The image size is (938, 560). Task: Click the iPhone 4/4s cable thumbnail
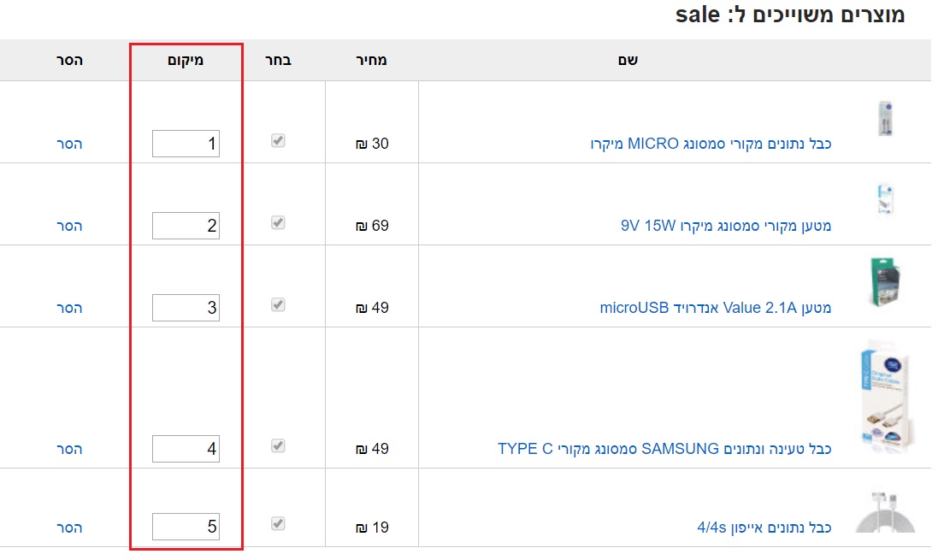click(x=884, y=512)
